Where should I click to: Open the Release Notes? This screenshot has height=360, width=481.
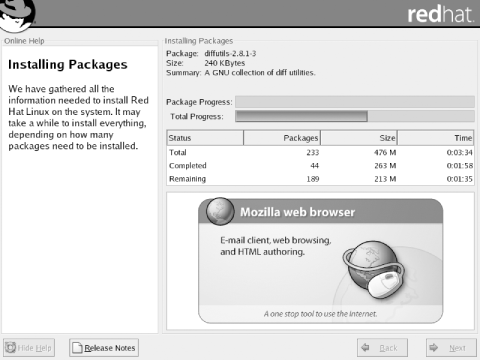(x=104, y=348)
